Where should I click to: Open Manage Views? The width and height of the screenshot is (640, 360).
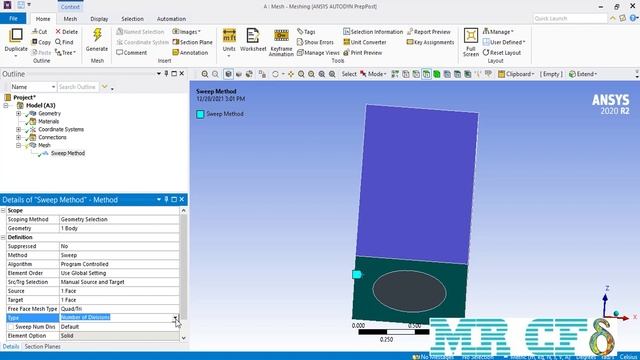(318, 53)
